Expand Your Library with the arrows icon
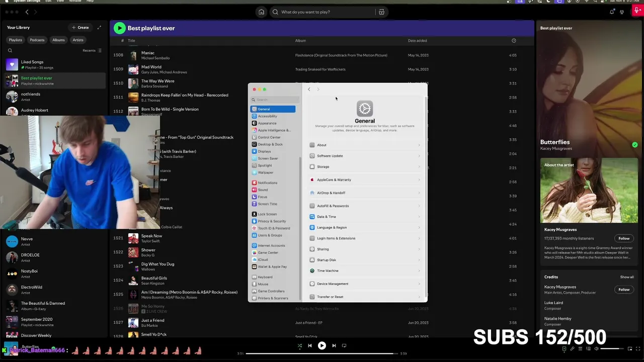Viewport: 644px width, 362px height. 99,28
